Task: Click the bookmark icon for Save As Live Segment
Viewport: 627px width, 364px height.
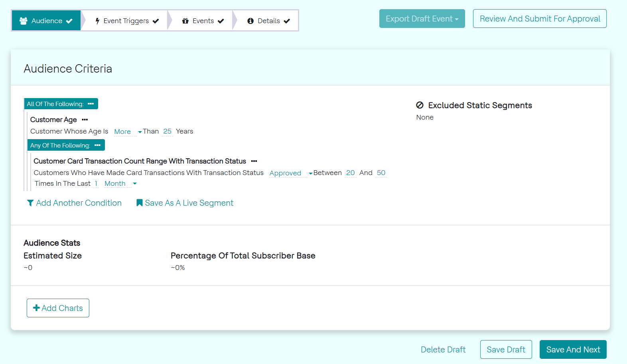Action: (x=140, y=203)
